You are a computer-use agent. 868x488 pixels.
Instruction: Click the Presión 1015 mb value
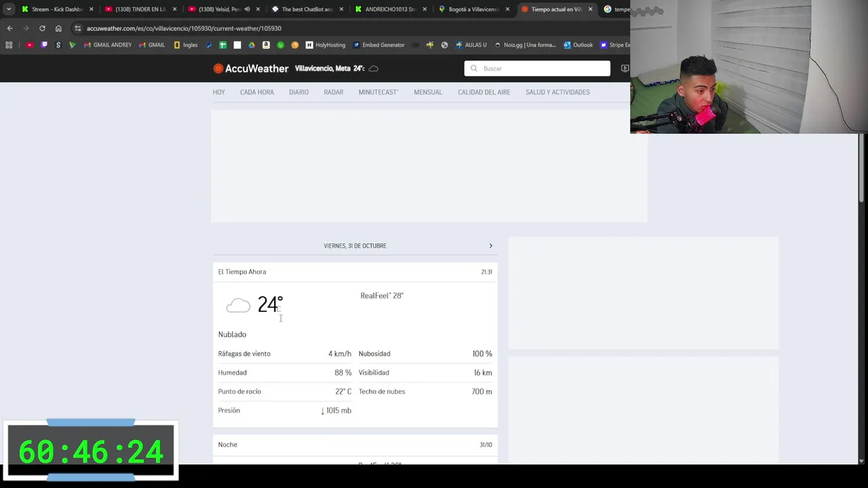click(336, 411)
